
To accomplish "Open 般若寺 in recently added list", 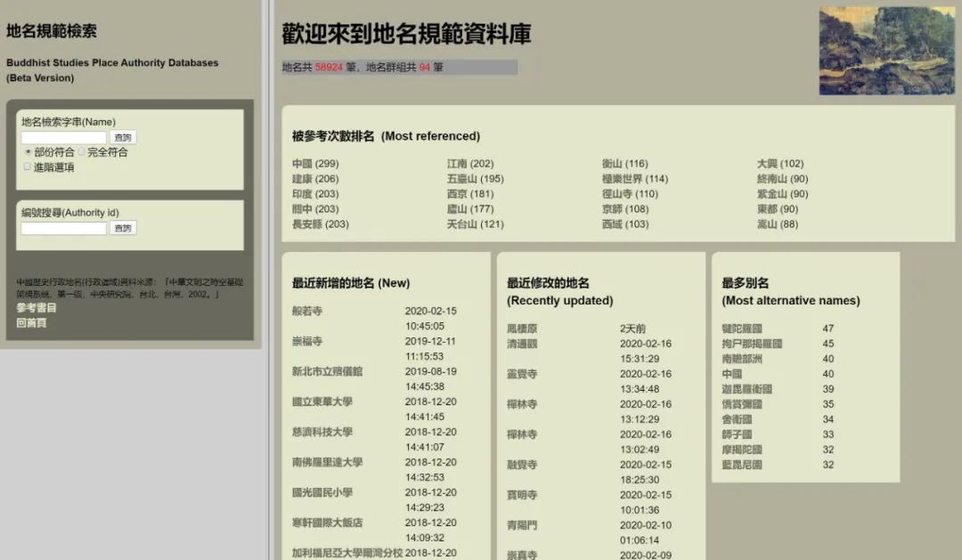I will 307,312.
